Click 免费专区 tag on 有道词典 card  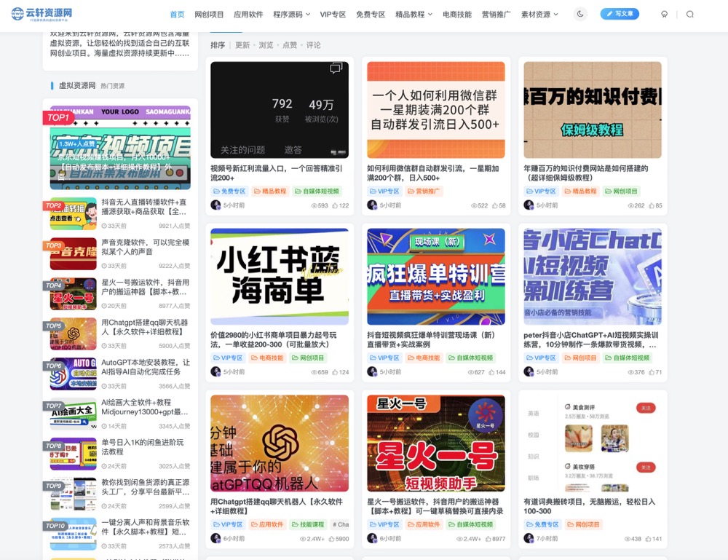(543, 525)
